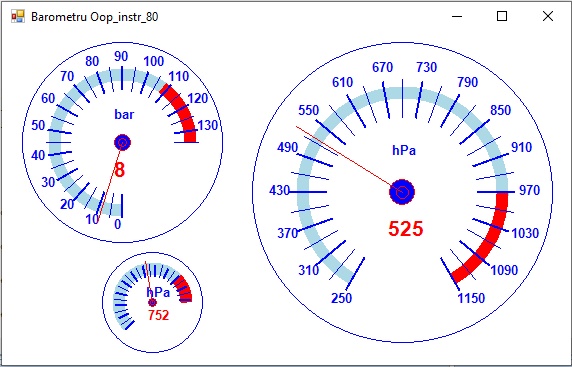Click the 90 label atop bar gauge
This screenshot has width=572, height=367.
click(121, 57)
